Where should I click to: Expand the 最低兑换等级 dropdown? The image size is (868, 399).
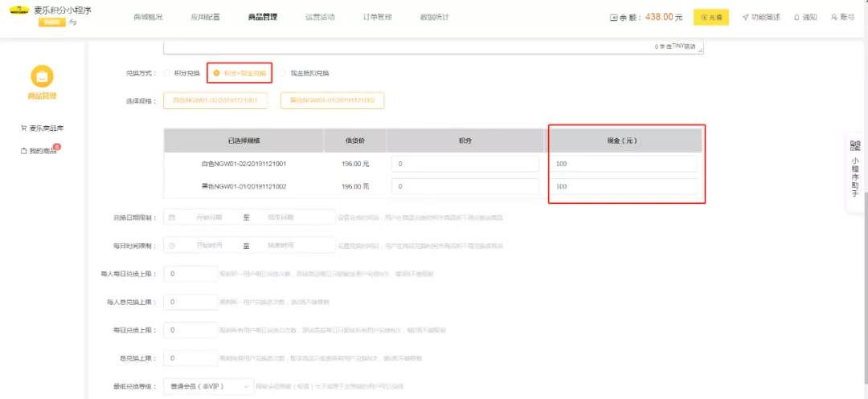(x=208, y=387)
